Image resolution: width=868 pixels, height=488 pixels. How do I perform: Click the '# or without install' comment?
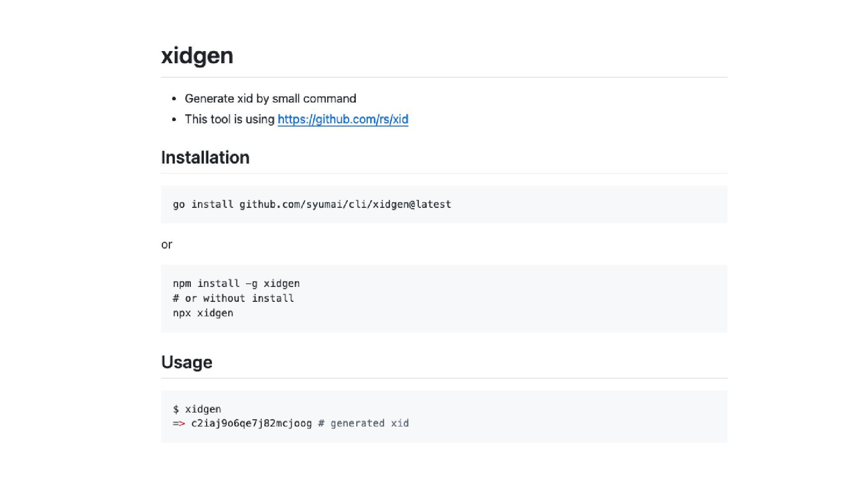[233, 298]
